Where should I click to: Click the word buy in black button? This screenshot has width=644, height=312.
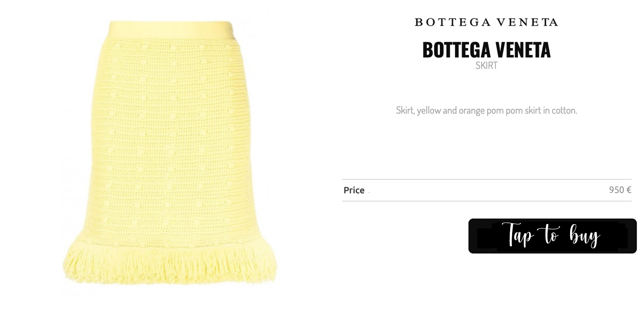point(585,236)
